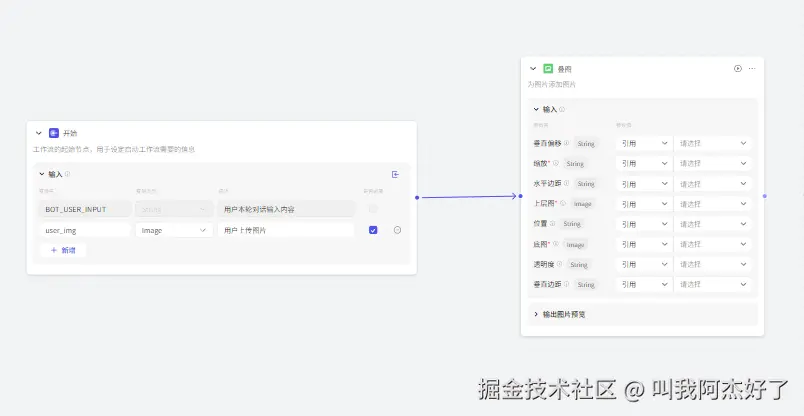Collapse the 输入 section in 叠图 node
This screenshot has width=804, height=416.
click(536, 109)
